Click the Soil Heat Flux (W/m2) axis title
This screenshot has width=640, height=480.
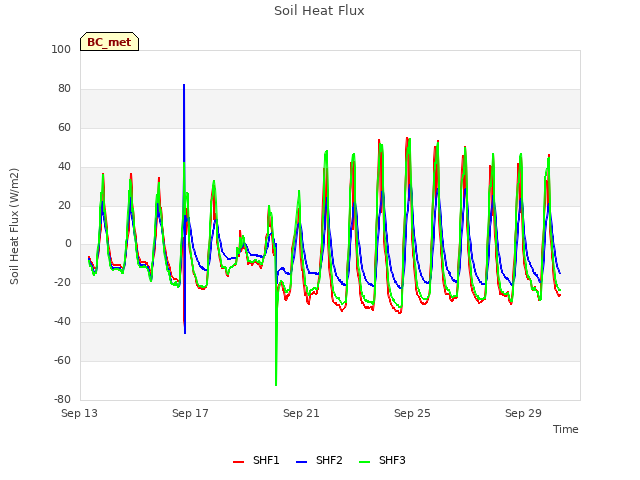(14, 226)
